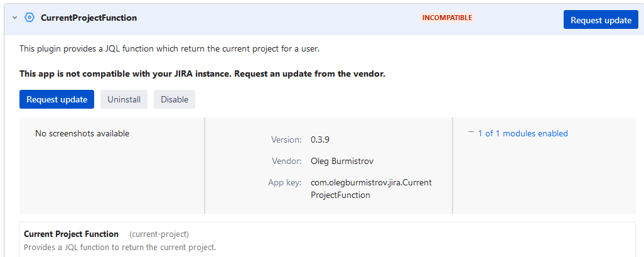The image size is (644, 257).
Task: Collapse modules list via minus icon
Action: tap(471, 133)
